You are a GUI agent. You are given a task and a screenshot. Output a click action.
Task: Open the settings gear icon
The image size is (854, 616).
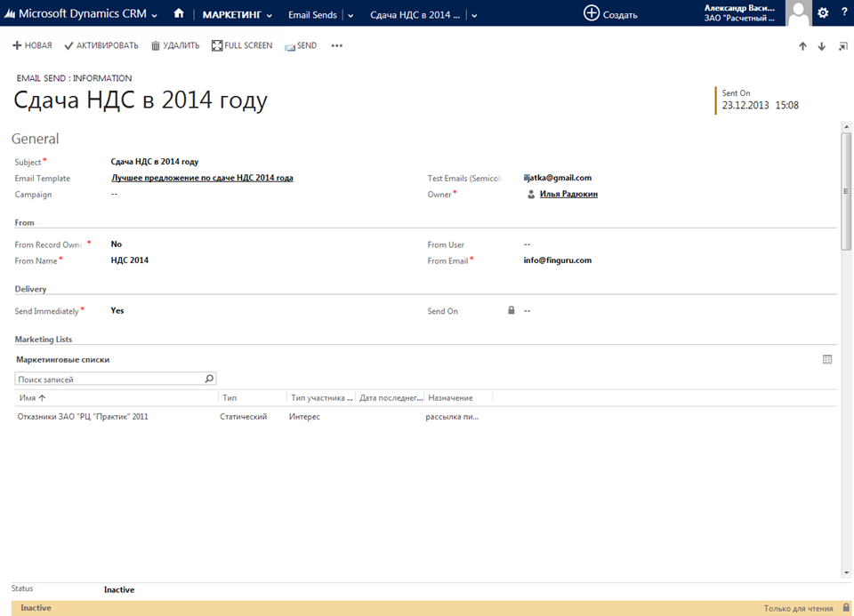pos(823,13)
